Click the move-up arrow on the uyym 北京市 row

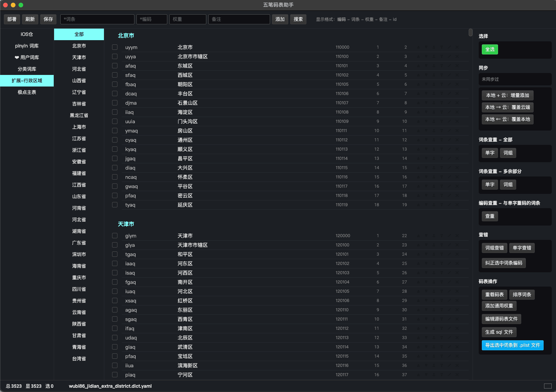[x=418, y=48]
